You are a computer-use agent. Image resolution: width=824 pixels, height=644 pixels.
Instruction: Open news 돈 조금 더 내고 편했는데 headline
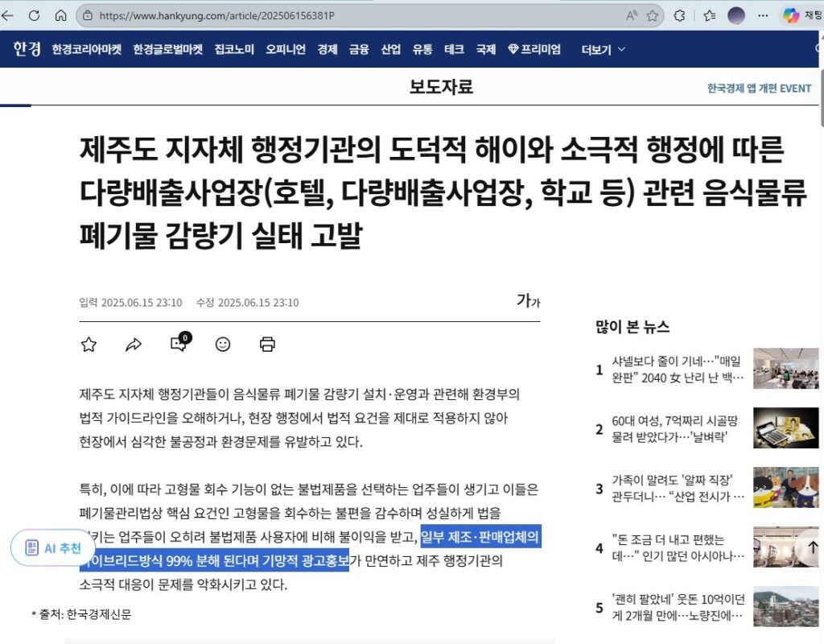[x=678, y=547]
